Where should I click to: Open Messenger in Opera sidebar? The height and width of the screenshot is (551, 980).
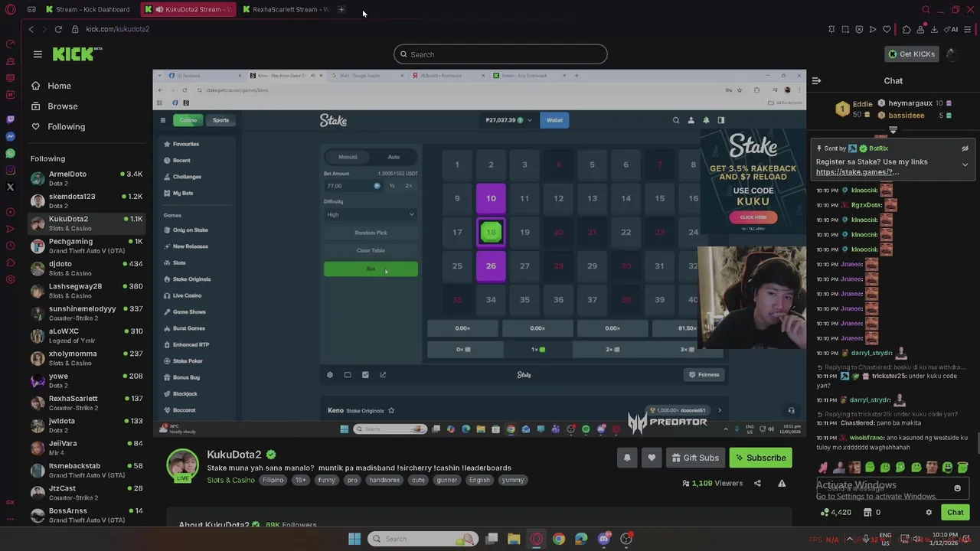pos(10,136)
